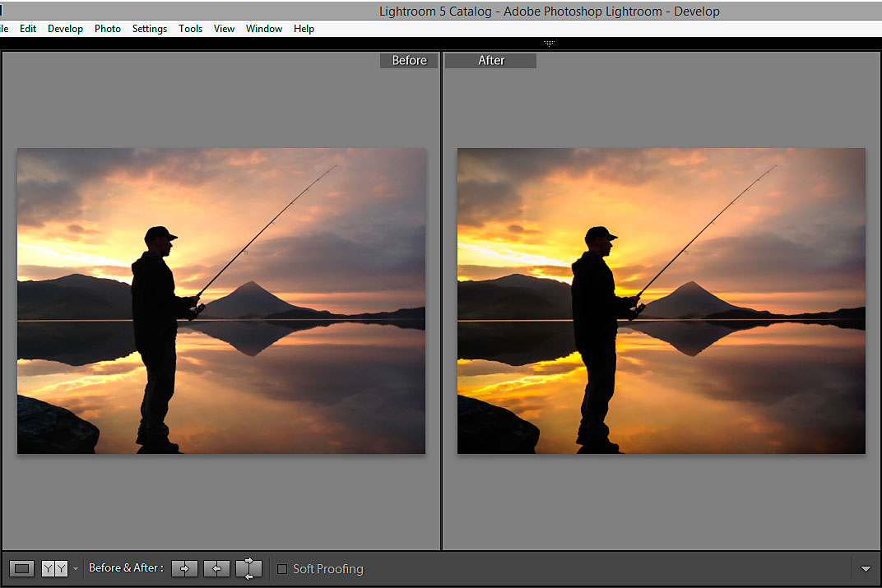Open the Tools menu
This screenshot has width=882, height=588.
click(x=191, y=29)
